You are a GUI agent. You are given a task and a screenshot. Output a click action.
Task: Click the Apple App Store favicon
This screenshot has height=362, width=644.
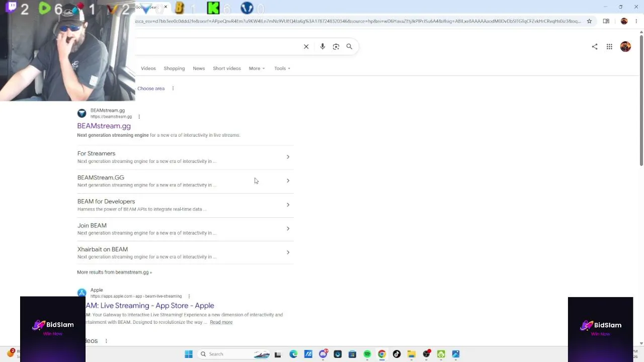pyautogui.click(x=82, y=293)
